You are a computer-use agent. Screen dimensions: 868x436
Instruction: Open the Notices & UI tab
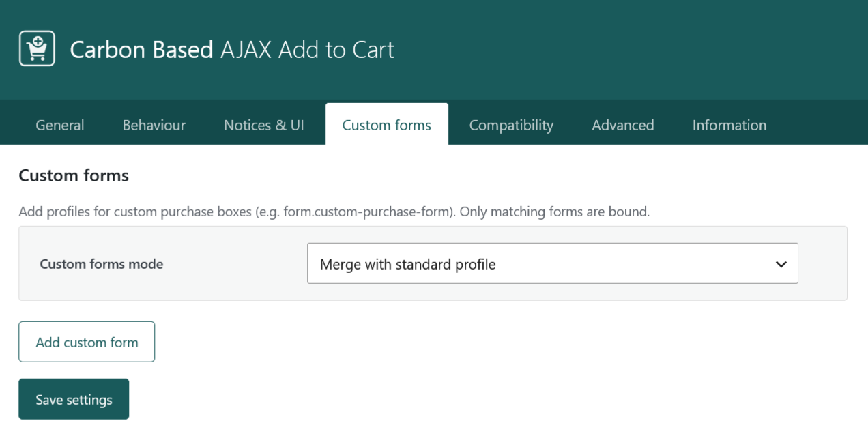point(264,125)
